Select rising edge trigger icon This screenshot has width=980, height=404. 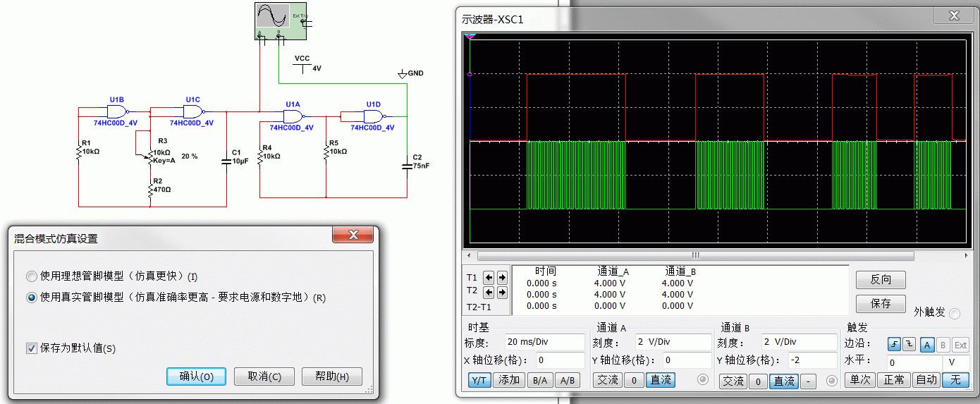895,344
